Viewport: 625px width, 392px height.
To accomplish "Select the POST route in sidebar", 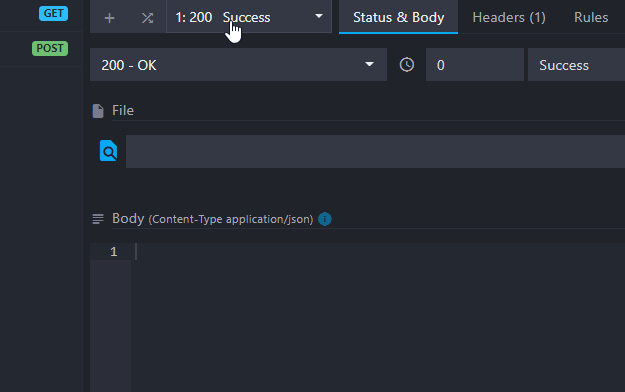I will pyautogui.click(x=50, y=48).
